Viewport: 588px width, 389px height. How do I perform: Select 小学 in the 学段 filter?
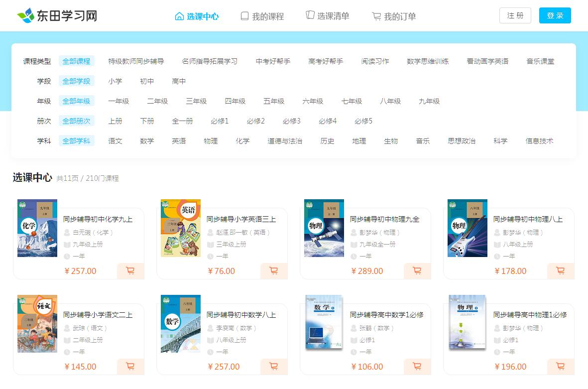point(115,81)
